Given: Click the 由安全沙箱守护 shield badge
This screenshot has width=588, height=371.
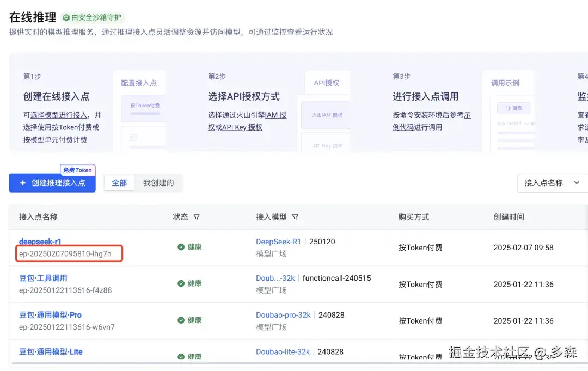Looking at the screenshot, I should click(x=90, y=17).
